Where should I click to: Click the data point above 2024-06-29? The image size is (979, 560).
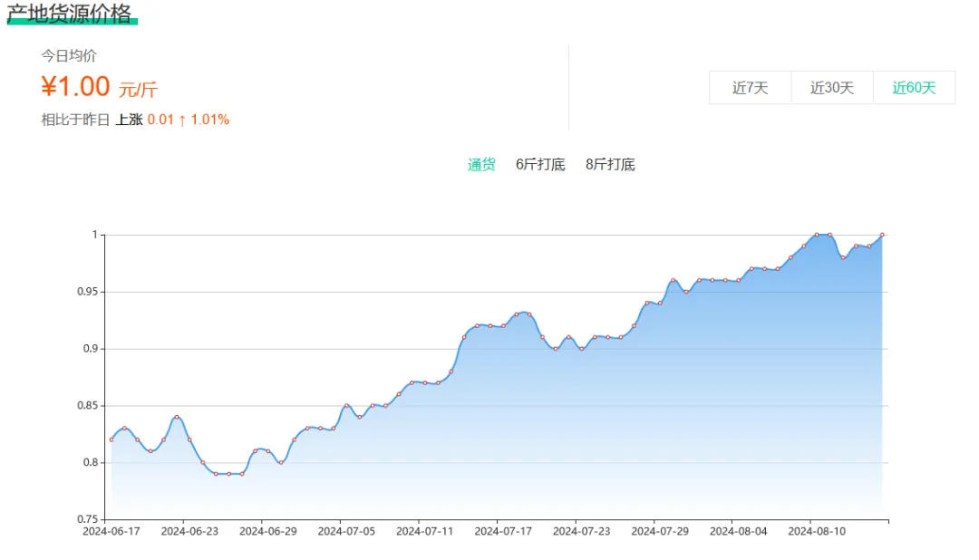point(268,451)
